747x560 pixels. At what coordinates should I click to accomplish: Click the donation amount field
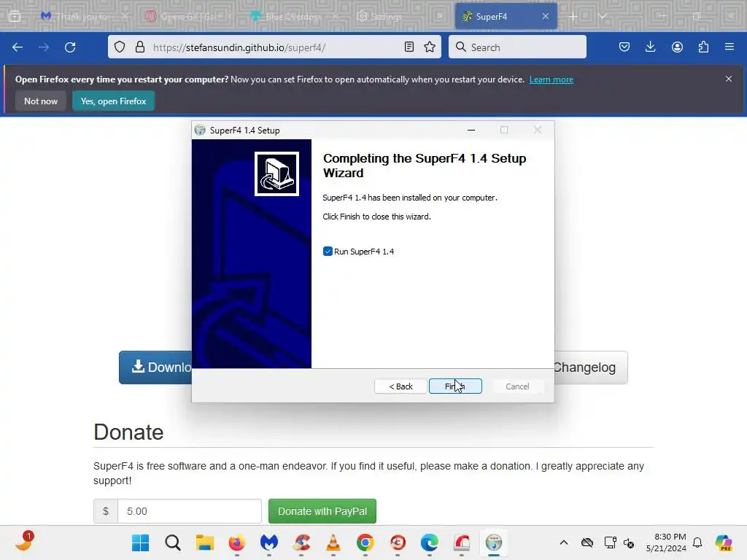tap(190, 511)
